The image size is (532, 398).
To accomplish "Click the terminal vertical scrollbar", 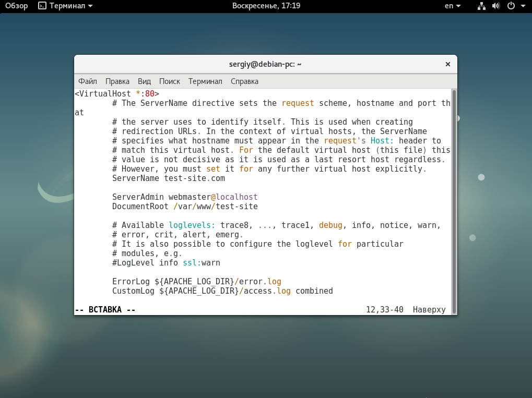I will coord(454,201).
